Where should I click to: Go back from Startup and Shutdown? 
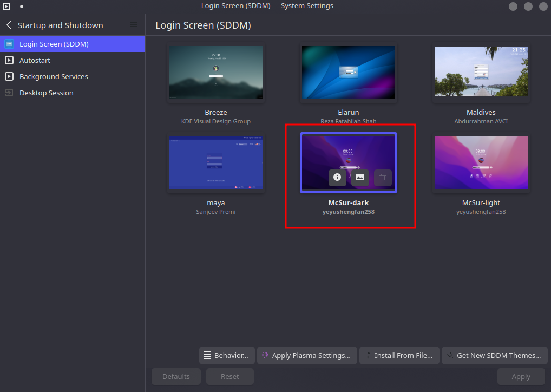(x=9, y=25)
